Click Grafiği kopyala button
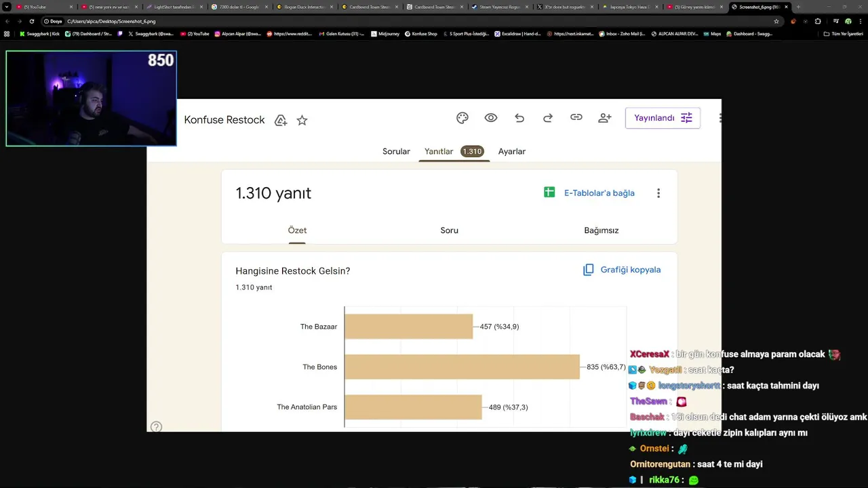868x488 pixels. (x=622, y=270)
